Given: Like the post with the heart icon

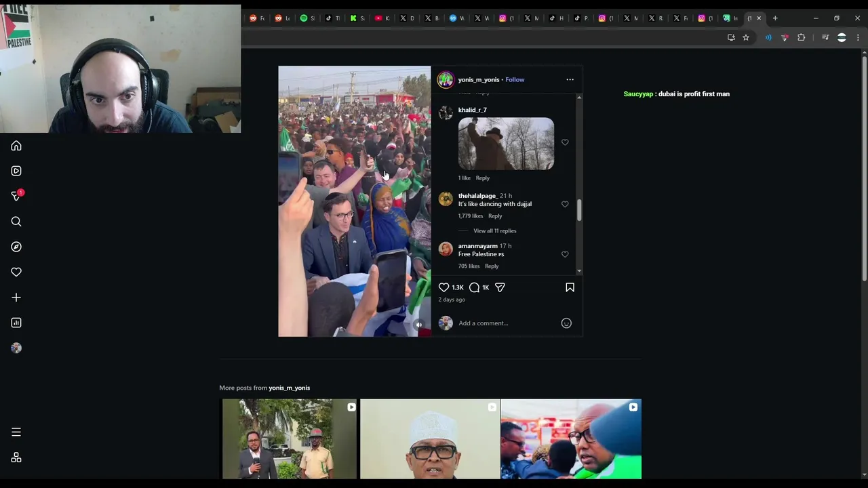Looking at the screenshot, I should pos(444,287).
